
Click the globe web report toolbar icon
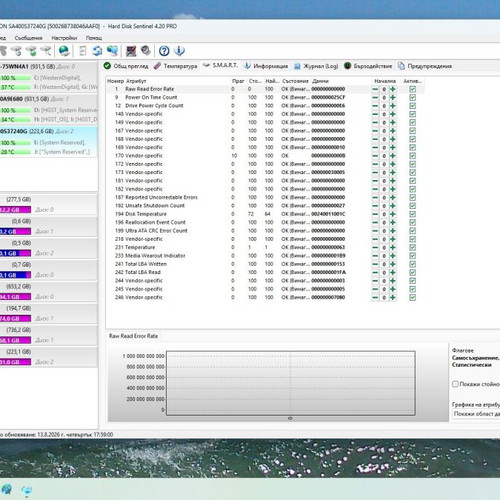click(64, 51)
